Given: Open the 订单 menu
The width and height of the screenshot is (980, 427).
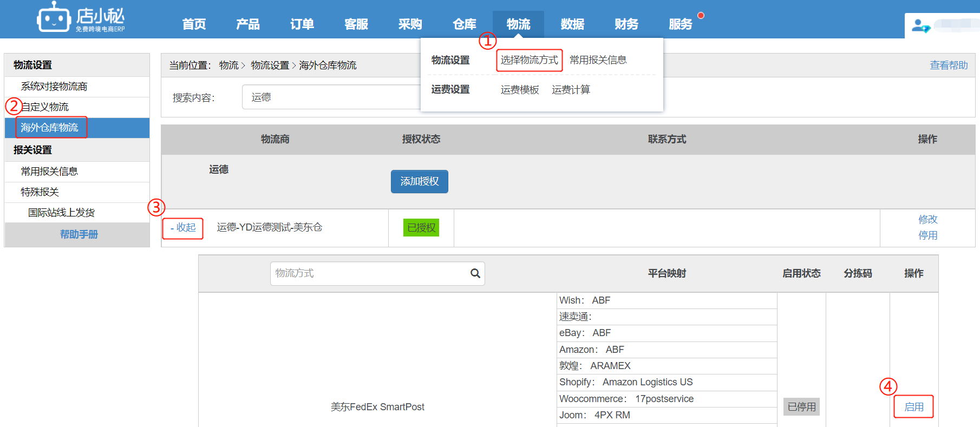Looking at the screenshot, I should tap(302, 24).
